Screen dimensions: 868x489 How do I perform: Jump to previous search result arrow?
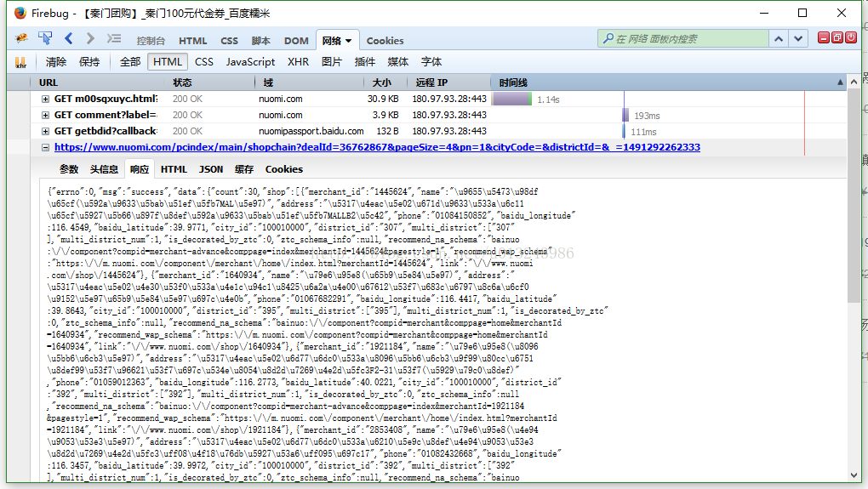(x=779, y=39)
